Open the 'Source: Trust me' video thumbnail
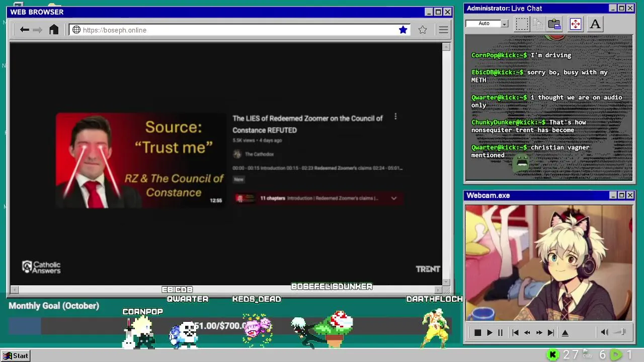The height and width of the screenshot is (362, 644). point(141,160)
